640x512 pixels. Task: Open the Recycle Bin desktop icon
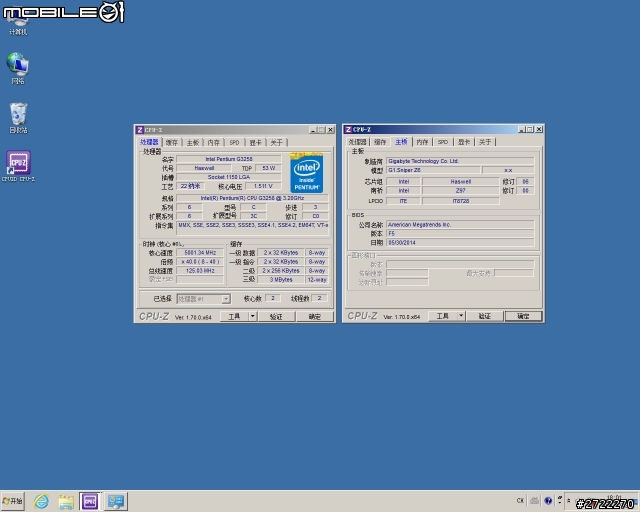(18, 118)
